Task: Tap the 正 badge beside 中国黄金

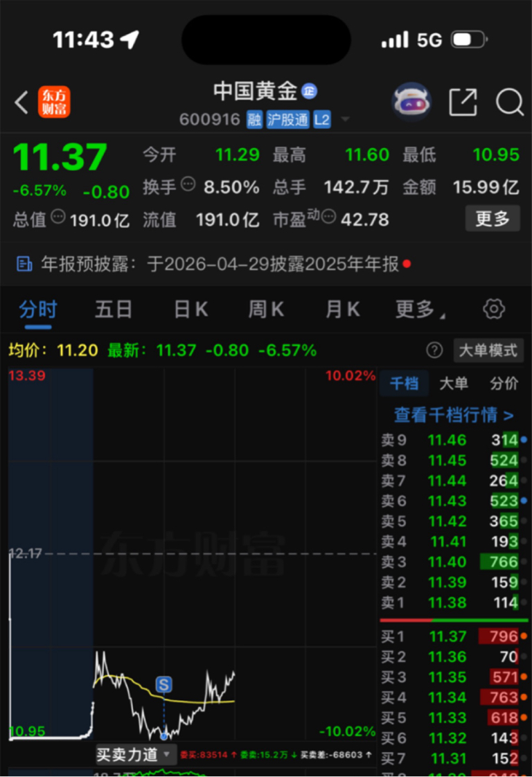Action: pos(310,91)
